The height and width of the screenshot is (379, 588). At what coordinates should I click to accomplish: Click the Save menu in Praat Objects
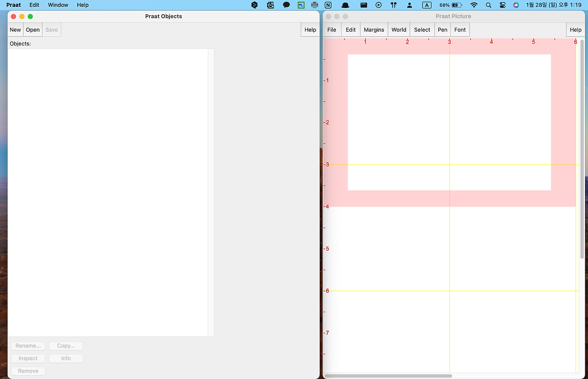[51, 30]
